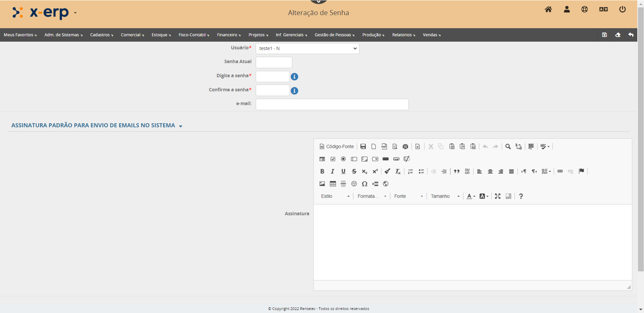Viewport: 644px width, 313px height.
Task: Insert special character omega symbol
Action: click(x=364, y=184)
